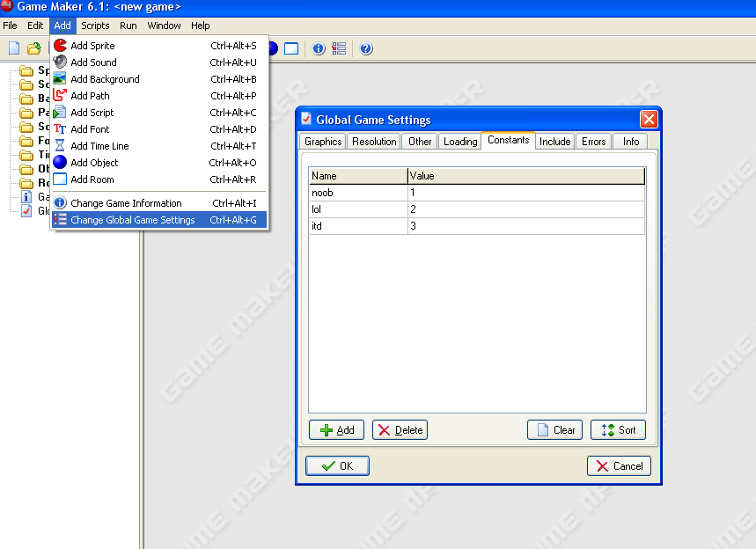
Task: Switch to the Graphics tab
Action: (x=323, y=142)
